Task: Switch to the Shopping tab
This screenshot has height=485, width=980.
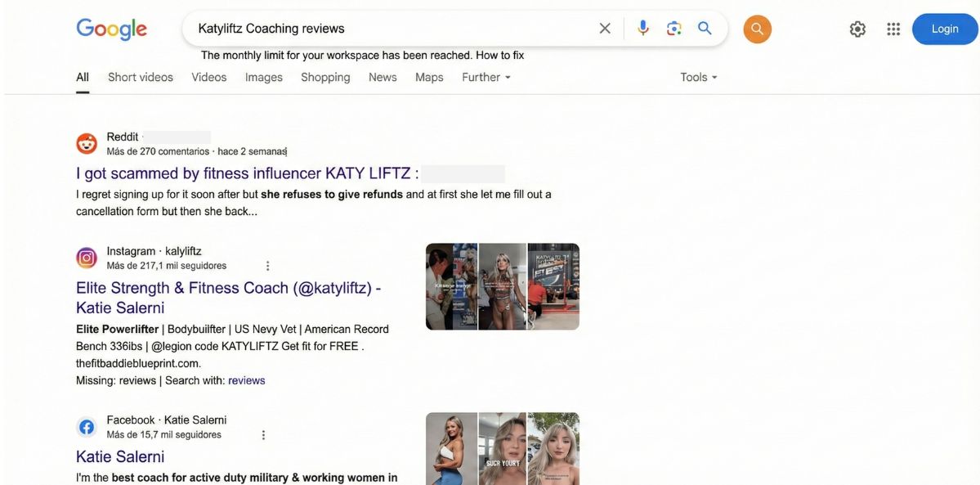Action: (x=325, y=77)
